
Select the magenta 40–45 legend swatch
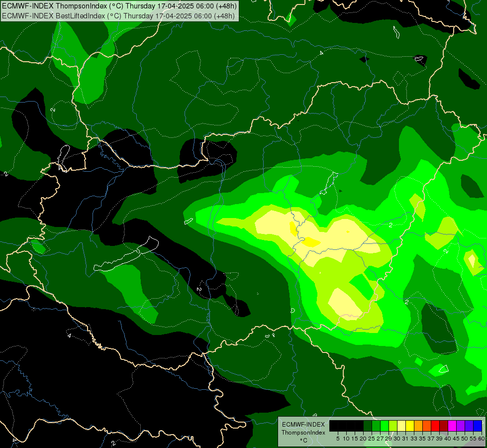tap(452, 426)
